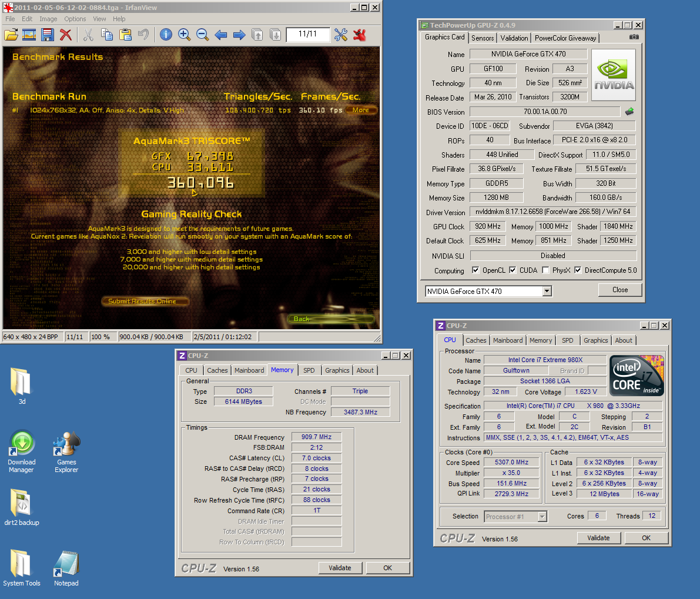Toggle the PhysX checkbox in GPU-Z

pos(545,270)
